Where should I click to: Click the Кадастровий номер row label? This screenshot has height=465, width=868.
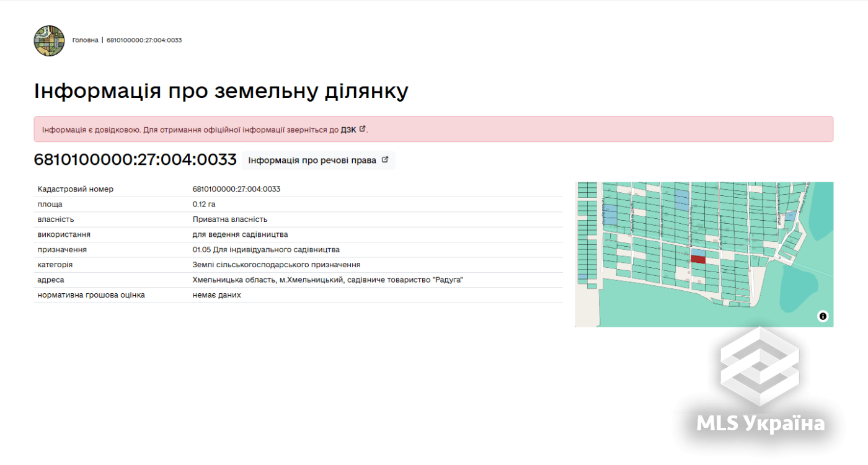[76, 189]
